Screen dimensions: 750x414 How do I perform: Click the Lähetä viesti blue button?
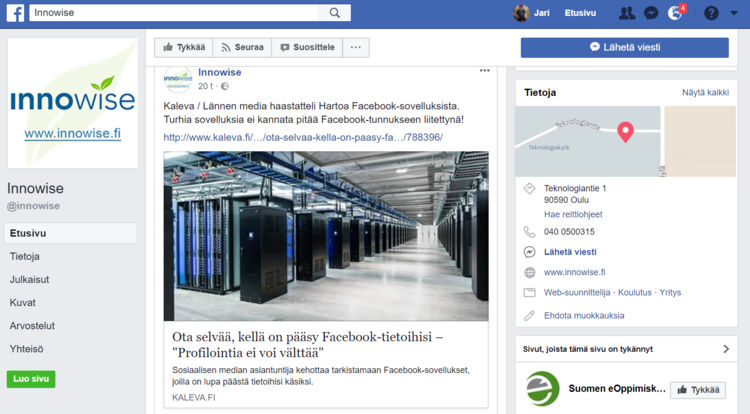coord(625,47)
